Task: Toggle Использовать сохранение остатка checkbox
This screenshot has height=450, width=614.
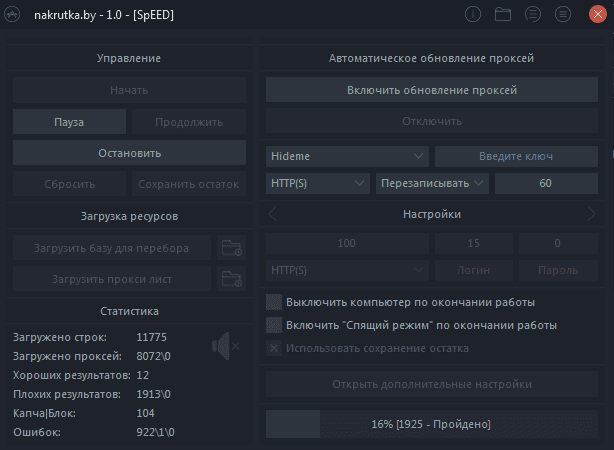Action: [x=274, y=348]
